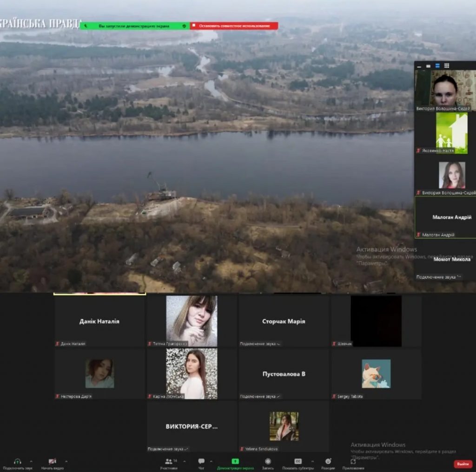The image size is (476, 472).
Task: Click Yeliena Serdiukova participant tile
Action: pyautogui.click(x=284, y=426)
